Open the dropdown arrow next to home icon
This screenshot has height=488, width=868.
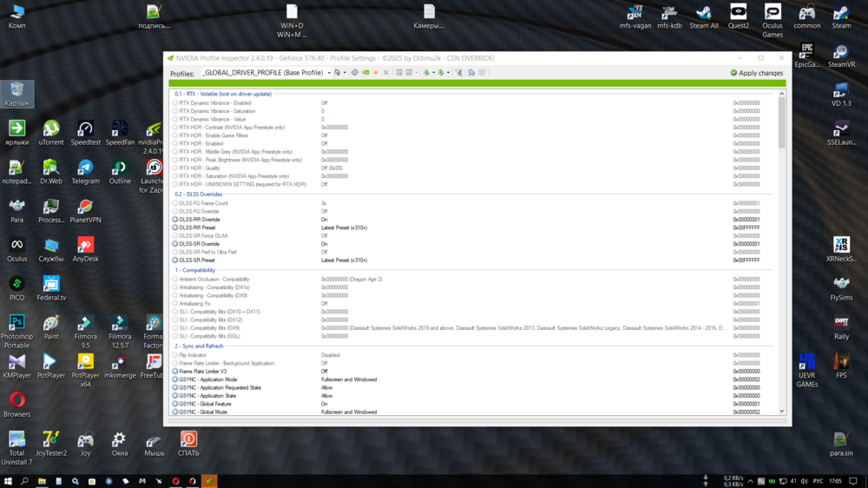(x=345, y=73)
